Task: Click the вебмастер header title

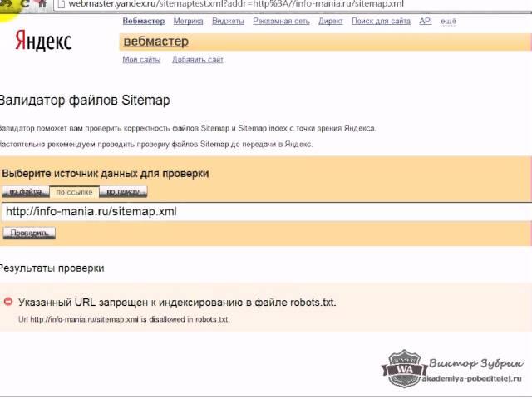Action: tap(156, 42)
